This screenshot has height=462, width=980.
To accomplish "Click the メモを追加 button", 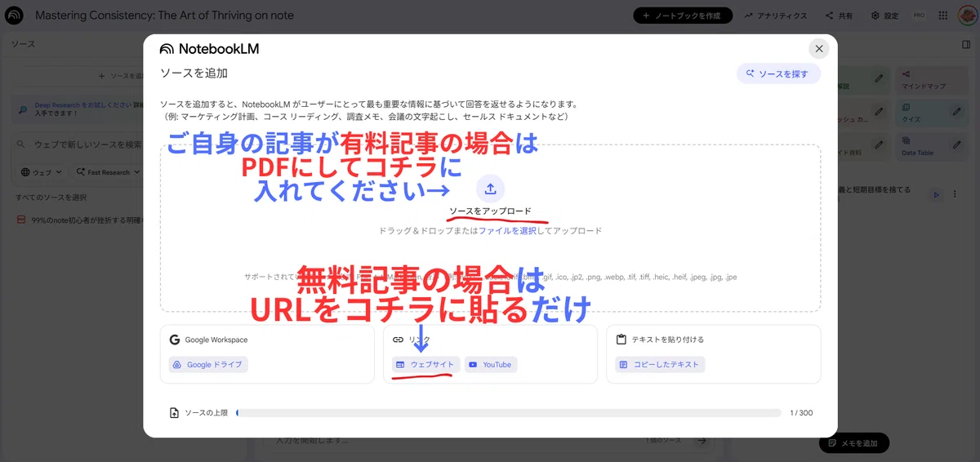I will point(853,442).
